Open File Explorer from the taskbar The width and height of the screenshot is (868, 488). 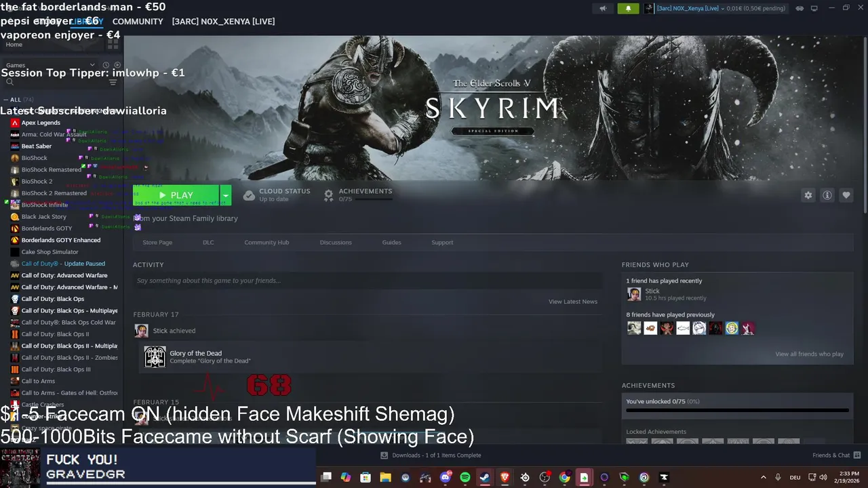[385, 477]
